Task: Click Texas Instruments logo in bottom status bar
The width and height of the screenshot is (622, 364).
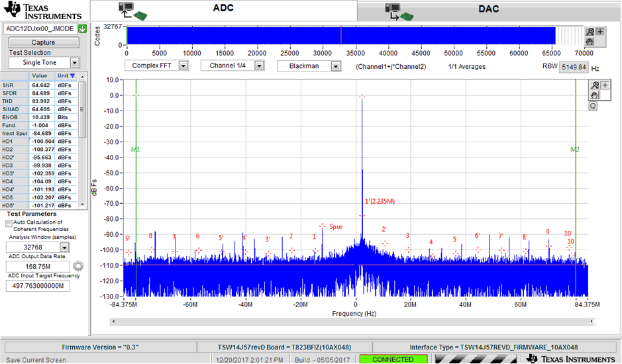Action: 571,359
